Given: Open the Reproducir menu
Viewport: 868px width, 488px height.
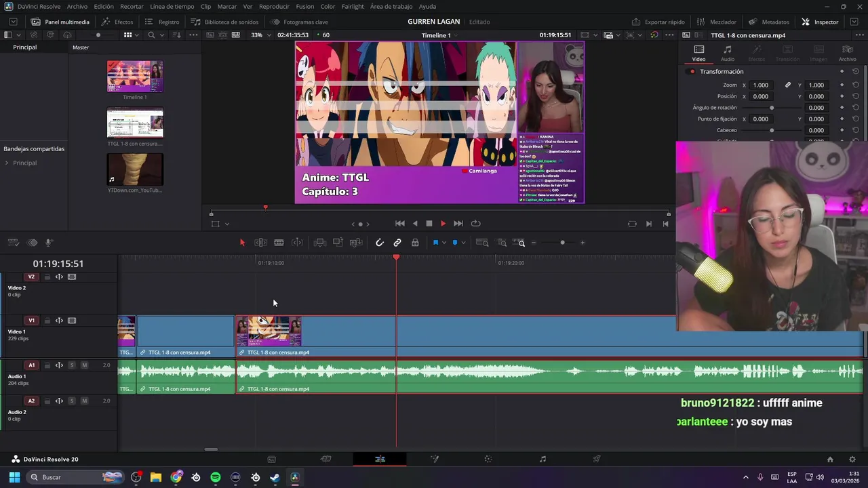Looking at the screenshot, I should pyautogui.click(x=274, y=6).
